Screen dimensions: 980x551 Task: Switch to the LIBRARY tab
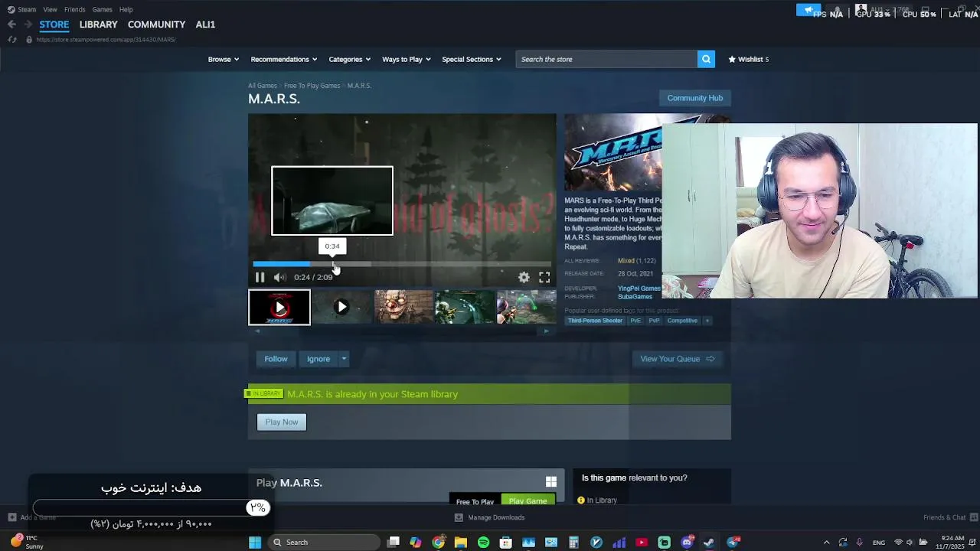[98, 24]
